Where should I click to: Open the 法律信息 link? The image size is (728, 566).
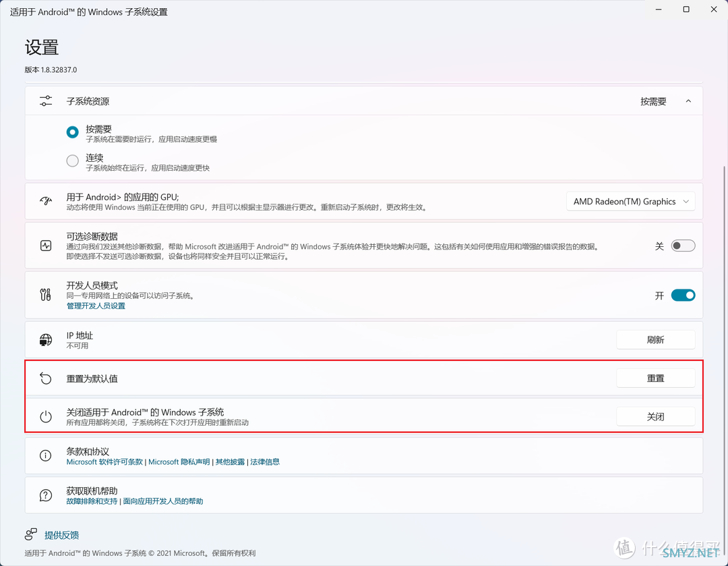[265, 462]
